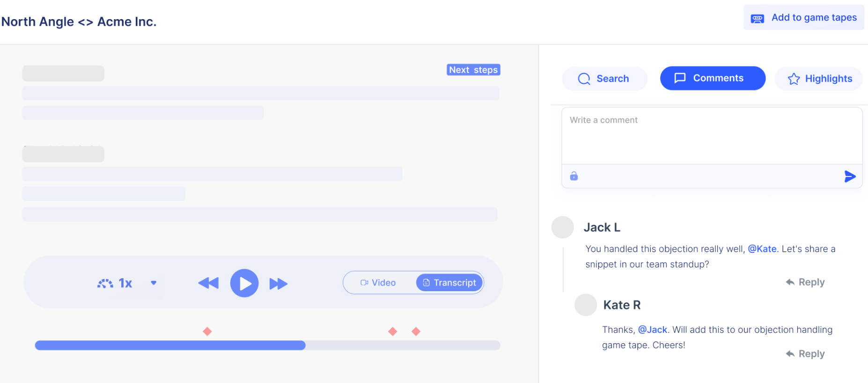Reply to Jack L's comment
This screenshot has height=383, width=868.
[805, 282]
